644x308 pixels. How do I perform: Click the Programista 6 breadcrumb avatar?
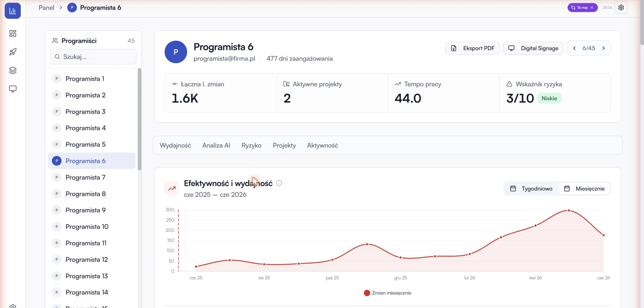tap(72, 8)
